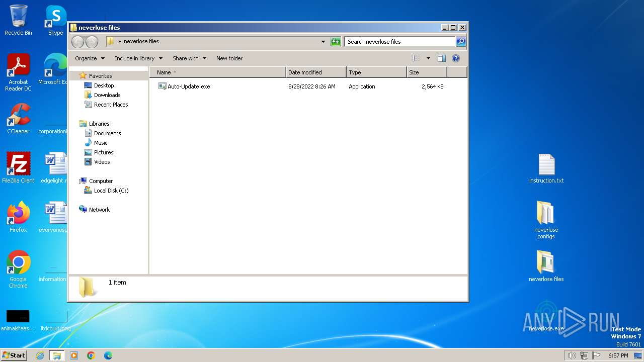The width and height of the screenshot is (644, 362).
Task: Select Libraries in the navigation pane
Action: (99, 124)
